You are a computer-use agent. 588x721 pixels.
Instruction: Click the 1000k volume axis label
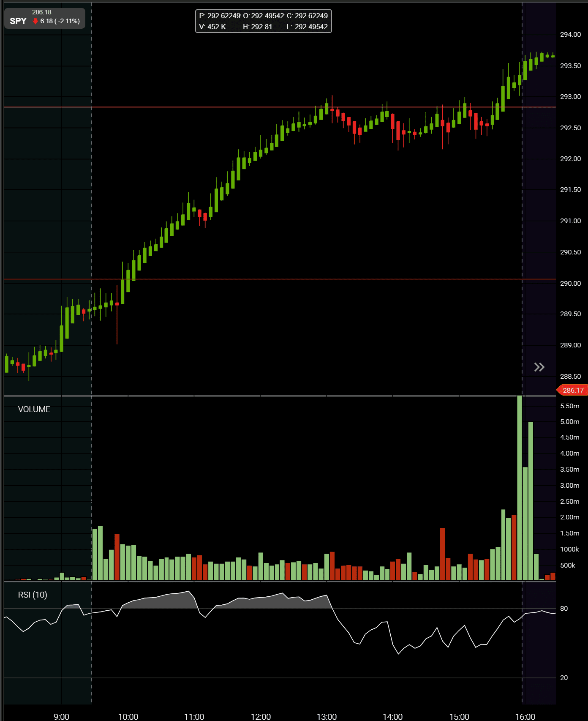coord(569,549)
